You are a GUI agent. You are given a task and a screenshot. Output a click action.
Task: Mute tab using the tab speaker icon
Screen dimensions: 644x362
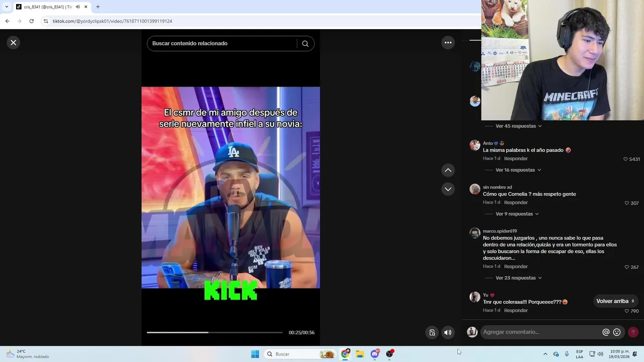pyautogui.click(x=77, y=7)
